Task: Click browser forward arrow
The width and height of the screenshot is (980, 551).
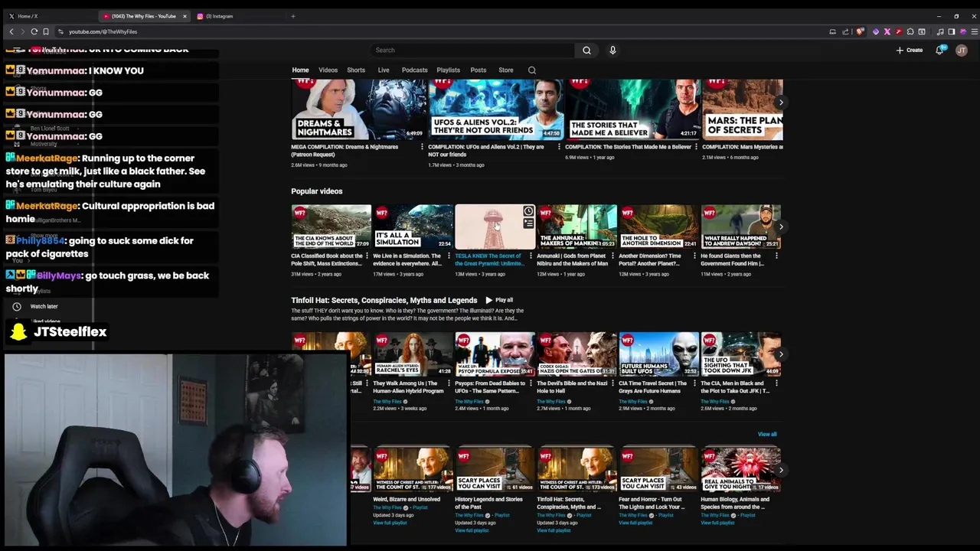Action: [x=22, y=31]
